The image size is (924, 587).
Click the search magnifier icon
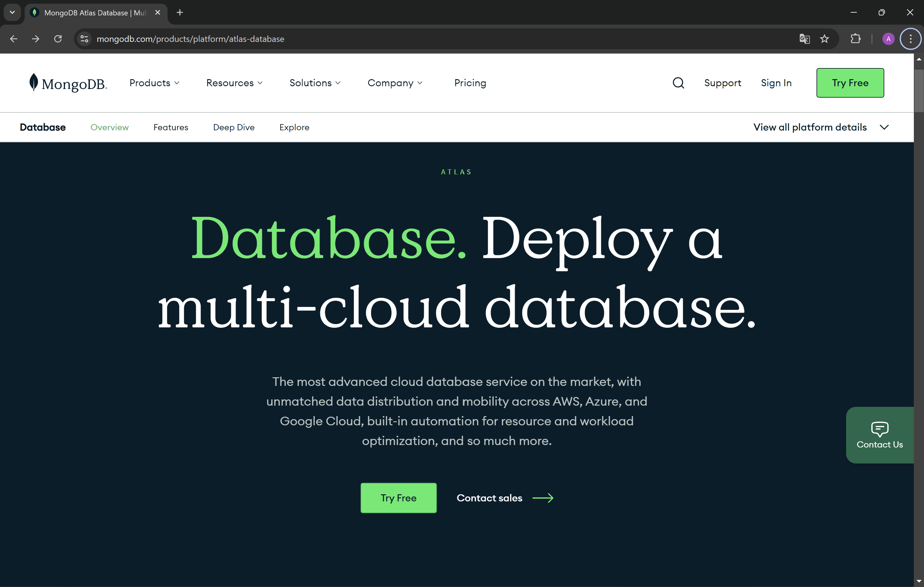678,83
